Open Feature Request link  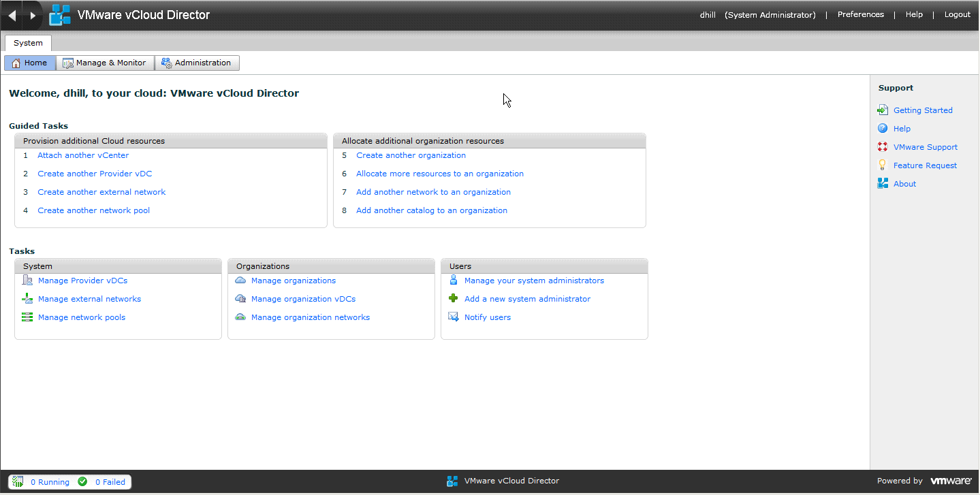pyautogui.click(x=925, y=165)
